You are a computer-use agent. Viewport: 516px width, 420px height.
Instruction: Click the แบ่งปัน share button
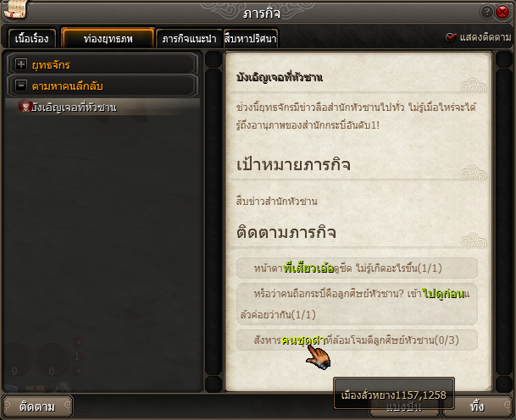click(404, 407)
